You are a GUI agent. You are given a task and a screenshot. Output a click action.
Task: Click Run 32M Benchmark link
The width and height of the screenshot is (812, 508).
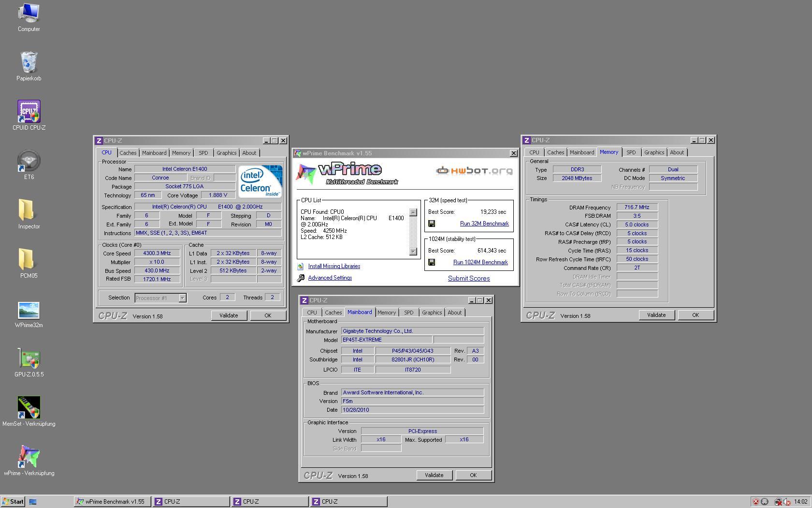tap(484, 224)
